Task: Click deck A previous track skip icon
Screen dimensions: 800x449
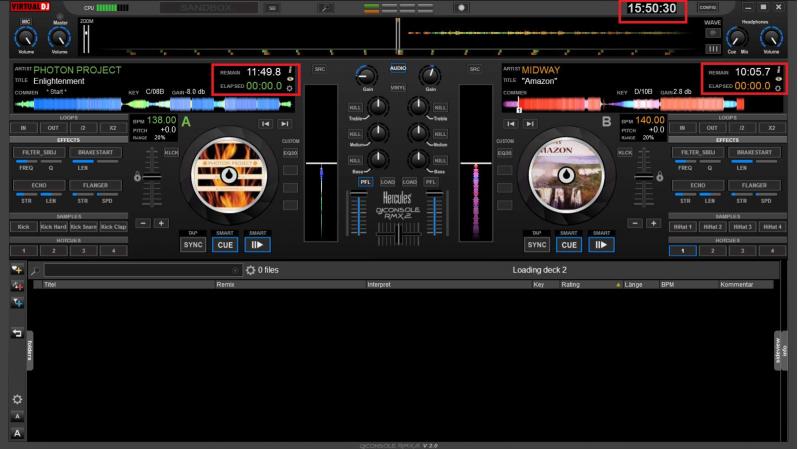Action: pos(265,124)
